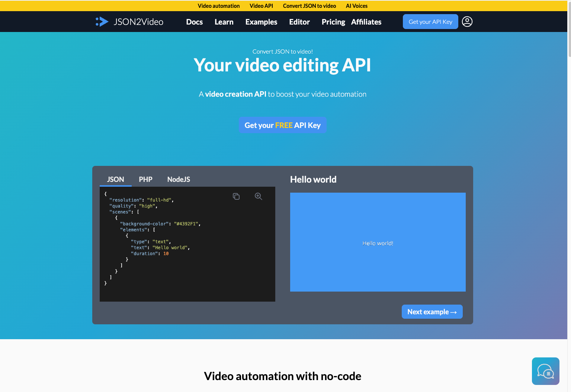Follow the Video automation top link
The image size is (571, 392).
coord(219,6)
